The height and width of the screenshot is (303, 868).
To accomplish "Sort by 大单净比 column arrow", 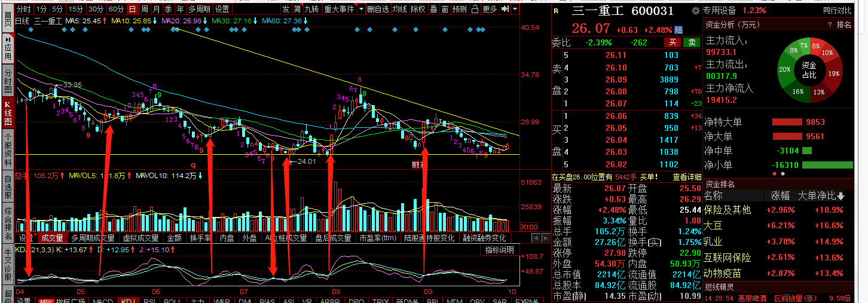I will (841, 196).
